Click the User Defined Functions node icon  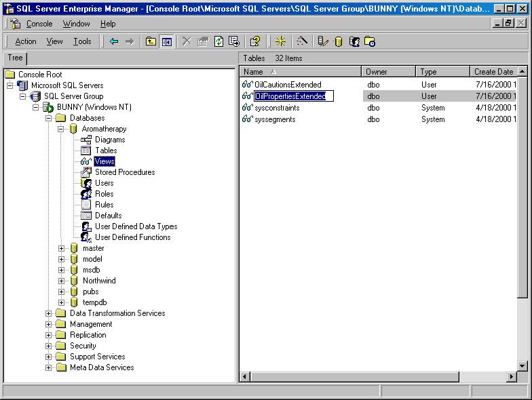[x=86, y=237]
